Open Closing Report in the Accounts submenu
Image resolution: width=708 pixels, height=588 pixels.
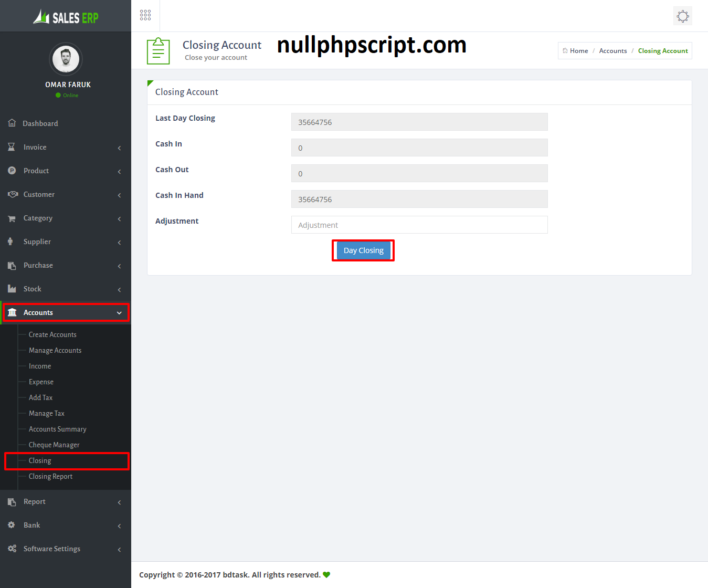(x=50, y=476)
